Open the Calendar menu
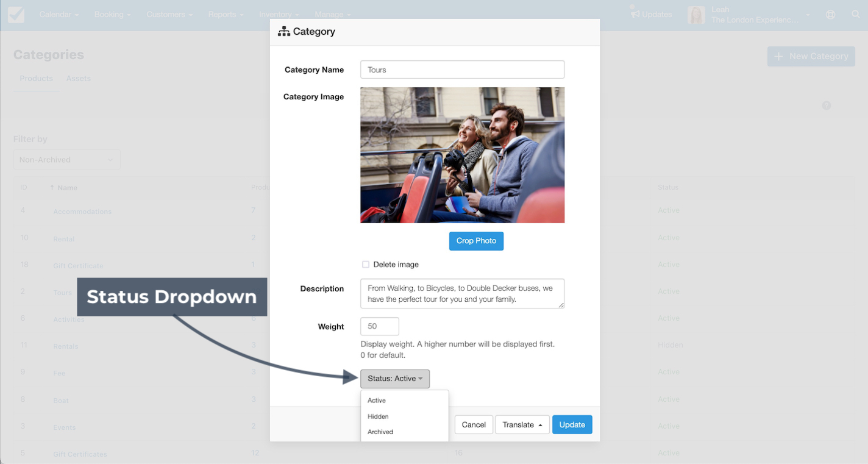868x464 pixels. click(x=59, y=15)
